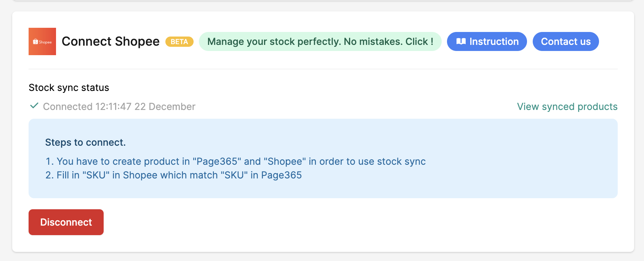Screen dimensions: 644x261
Task: Select the Connect Shopee heading
Action: click(x=111, y=41)
